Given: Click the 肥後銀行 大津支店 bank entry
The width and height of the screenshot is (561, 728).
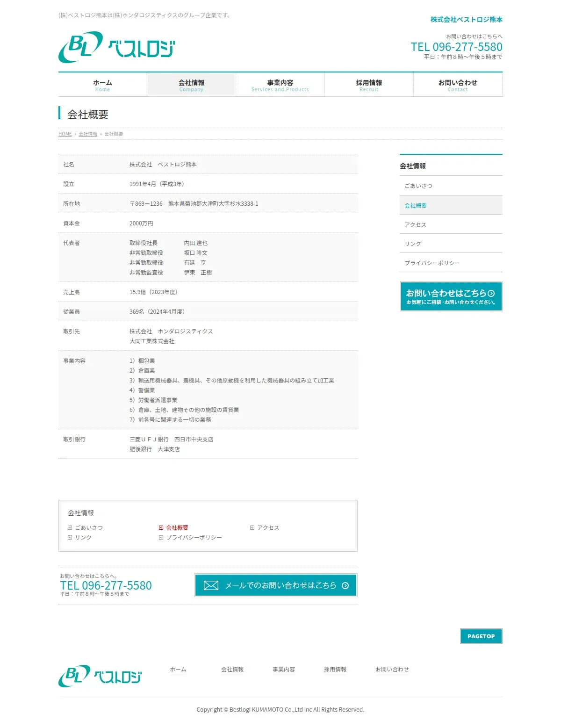Looking at the screenshot, I should click(x=155, y=449).
